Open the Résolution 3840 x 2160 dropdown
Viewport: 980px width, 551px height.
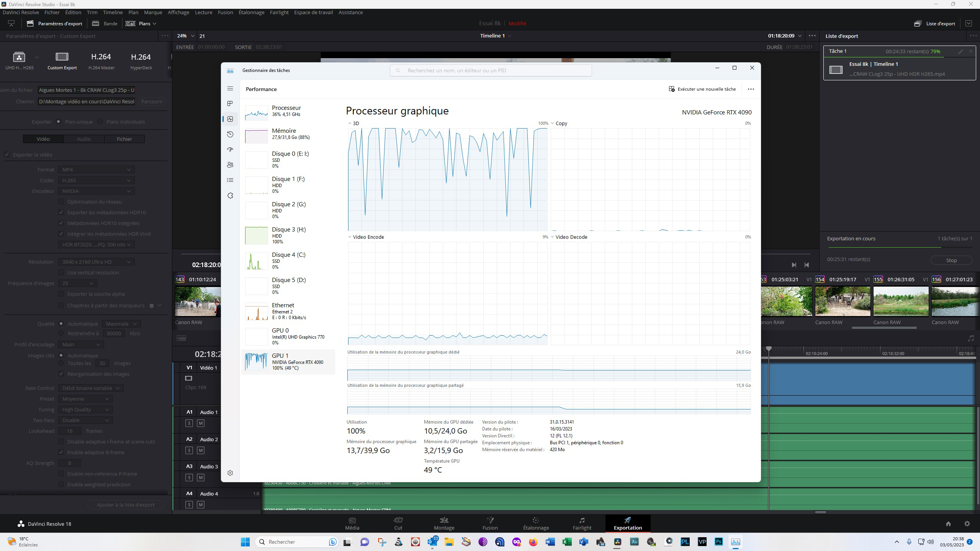[x=96, y=262]
